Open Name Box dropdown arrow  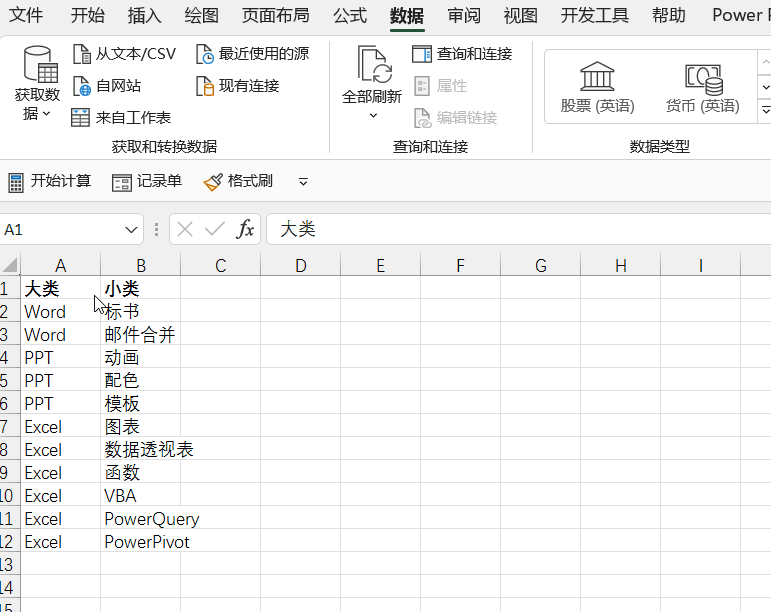[x=131, y=230]
